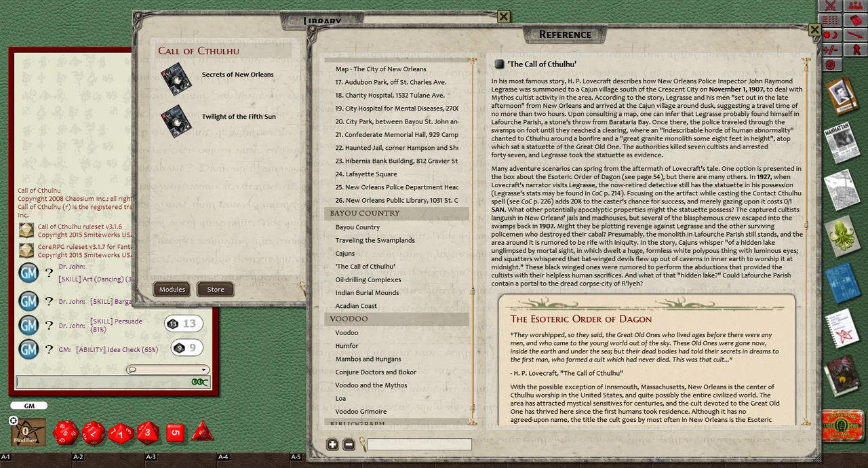Viewport: 868px width, 468px height.
Task: Click the Reference search magnifier icon
Action: [363, 445]
